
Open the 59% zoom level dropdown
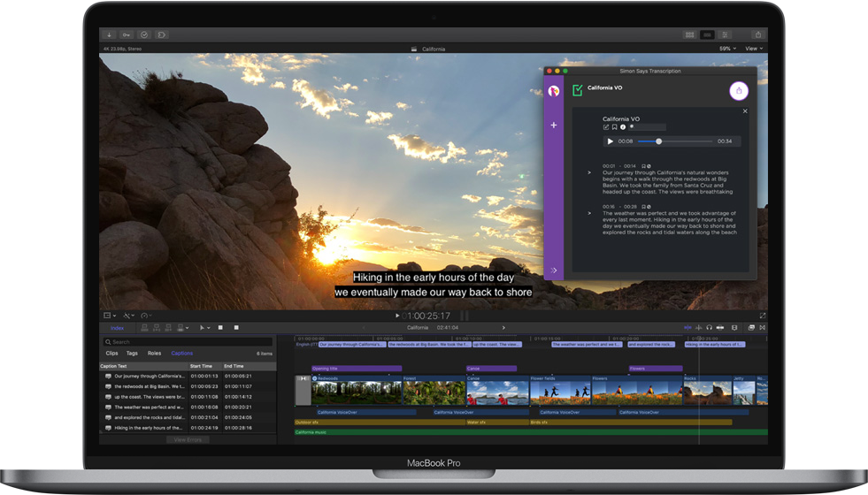(726, 49)
